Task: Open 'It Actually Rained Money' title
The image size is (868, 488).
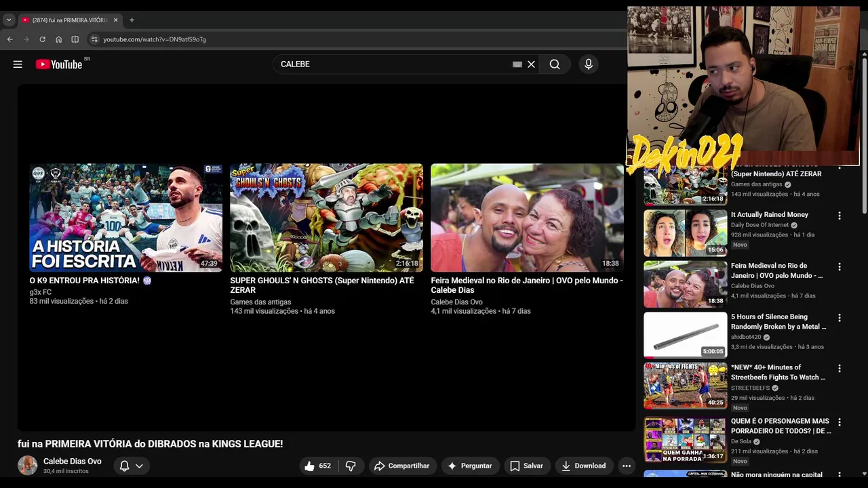Action: [x=770, y=215]
